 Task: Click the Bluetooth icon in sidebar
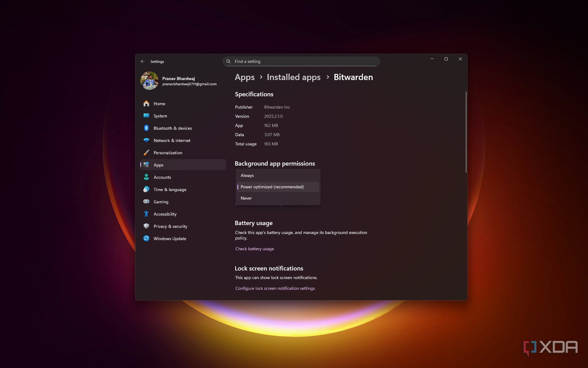146,128
